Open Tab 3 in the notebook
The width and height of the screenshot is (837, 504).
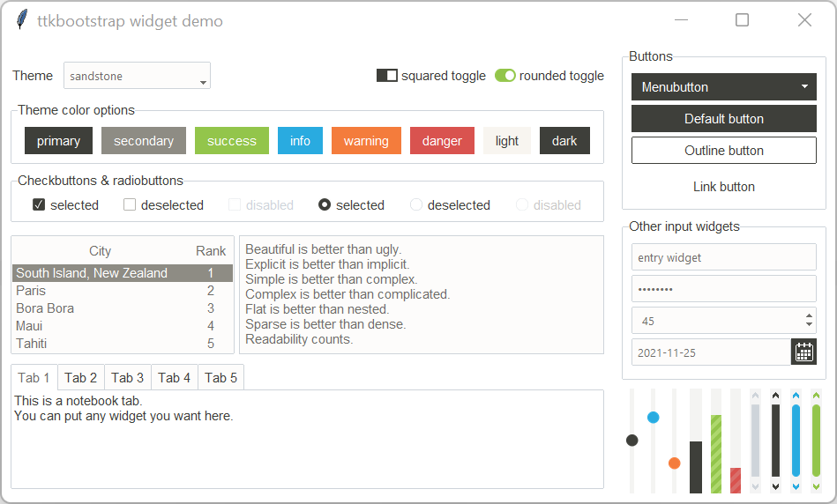coord(128,378)
